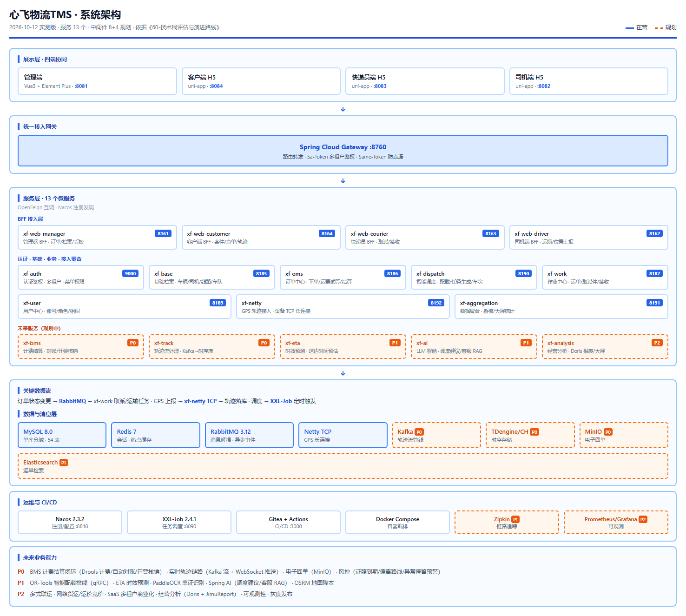Click the arrow above the 关键数据流 section
This screenshot has height=616, width=686.
tap(343, 373)
